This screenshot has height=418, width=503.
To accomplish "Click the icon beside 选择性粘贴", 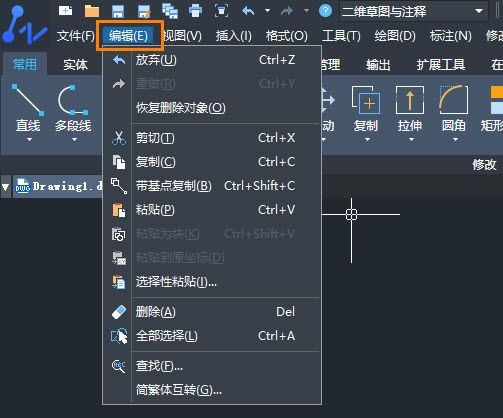I will pyautogui.click(x=119, y=282).
